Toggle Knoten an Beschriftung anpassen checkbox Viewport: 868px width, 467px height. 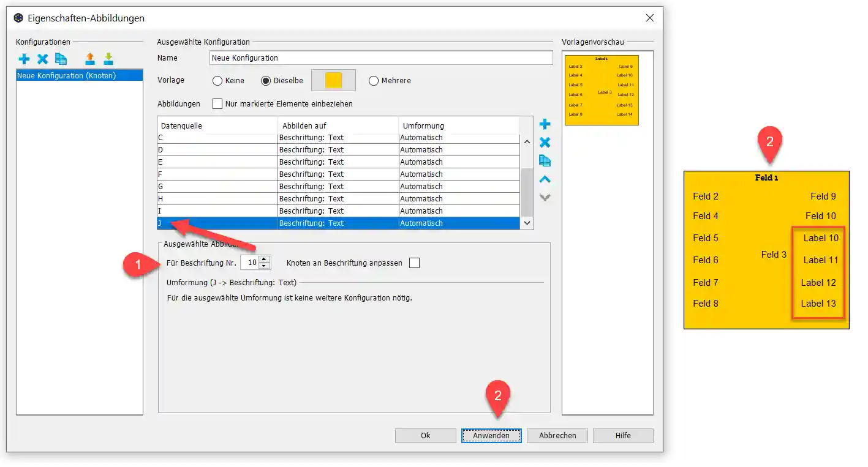point(415,263)
